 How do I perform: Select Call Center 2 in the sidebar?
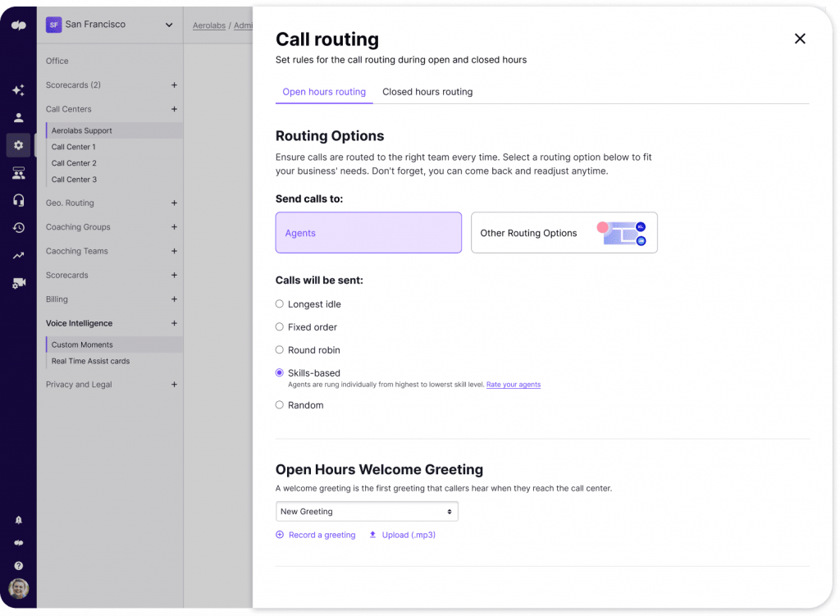click(x=74, y=162)
